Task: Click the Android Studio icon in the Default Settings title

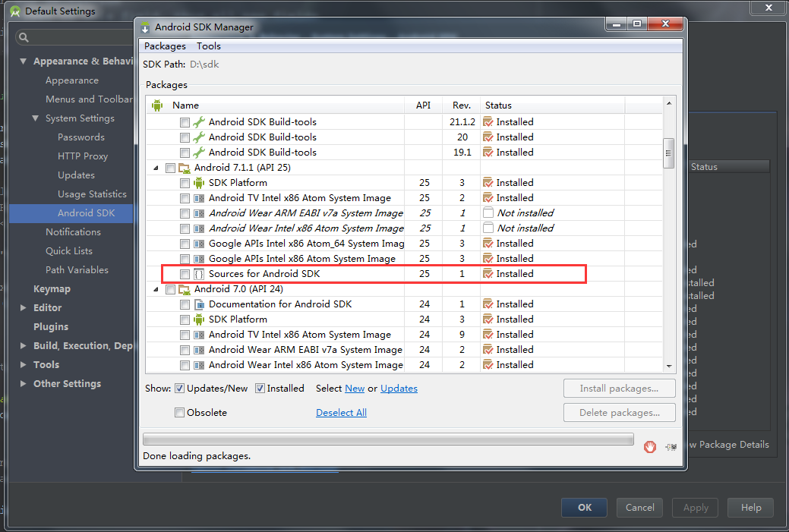Action: (15, 11)
